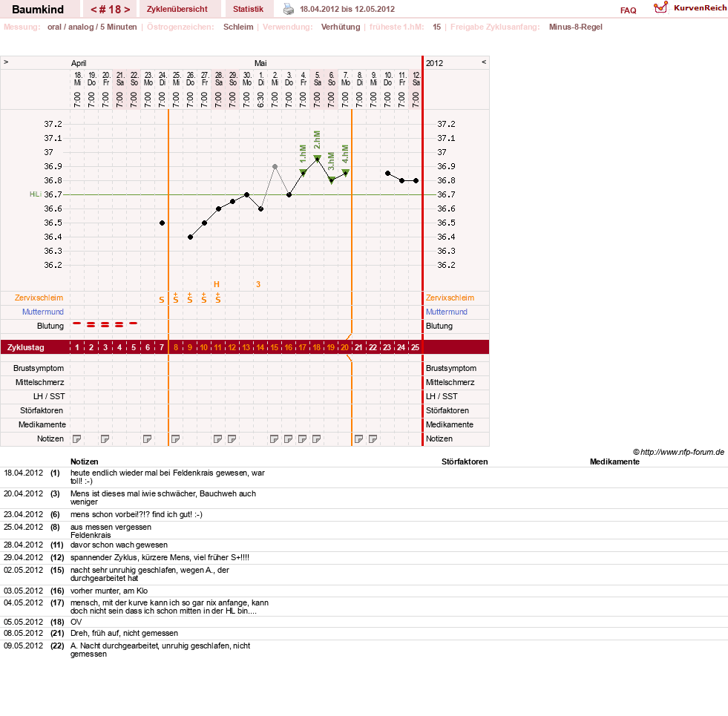Click the temperature point on cycle day 7
Screen dimensions: 728x716
(x=162, y=223)
